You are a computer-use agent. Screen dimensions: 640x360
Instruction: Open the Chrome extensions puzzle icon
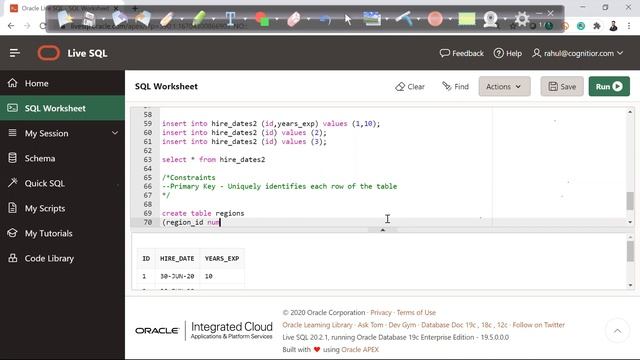(x=597, y=26)
